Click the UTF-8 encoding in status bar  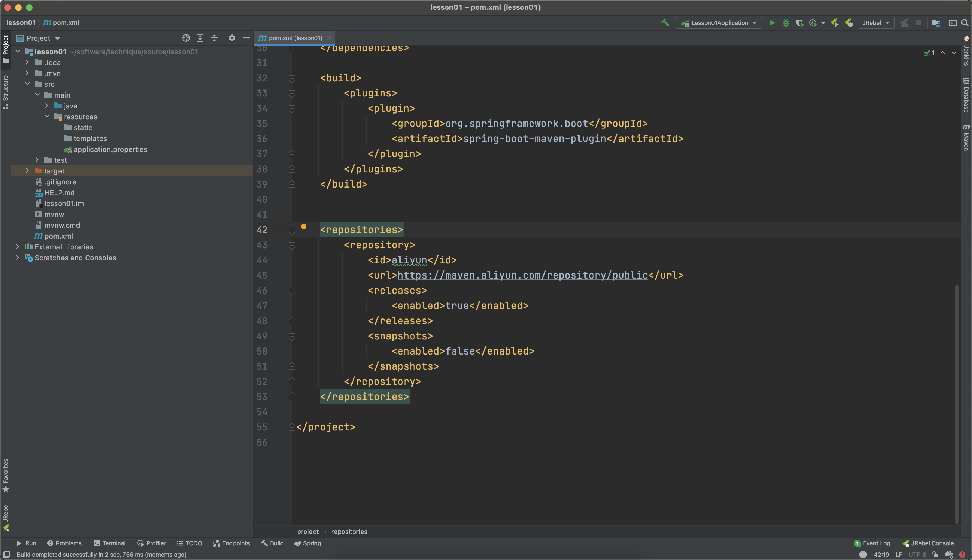(x=917, y=555)
